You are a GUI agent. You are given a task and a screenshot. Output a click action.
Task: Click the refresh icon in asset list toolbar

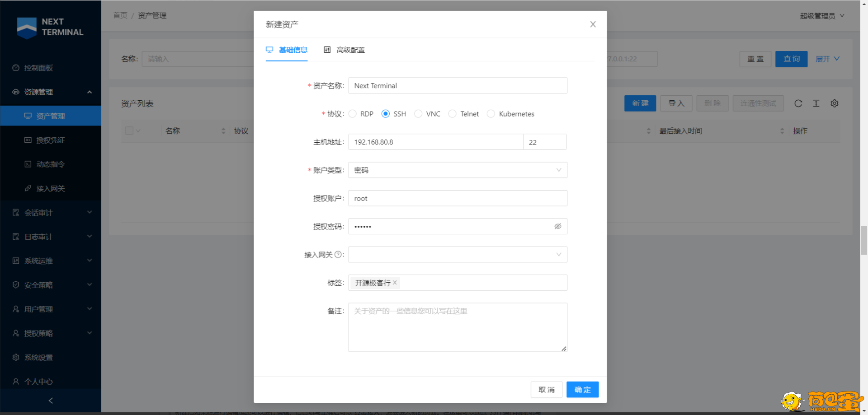pos(798,103)
